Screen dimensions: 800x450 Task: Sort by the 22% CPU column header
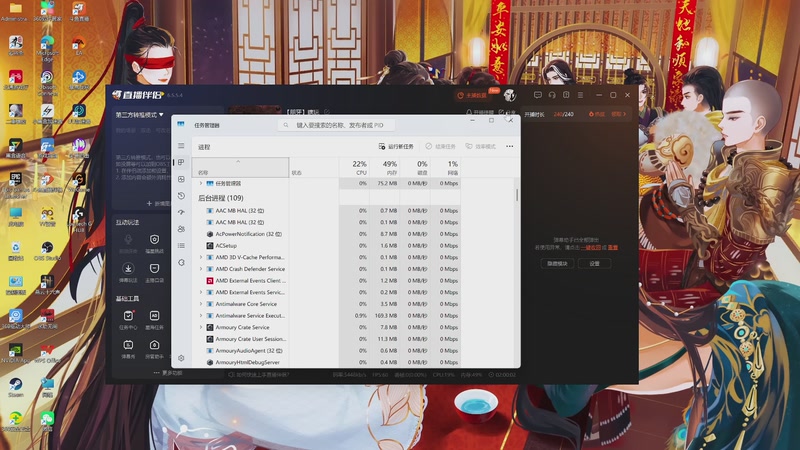[x=355, y=167]
